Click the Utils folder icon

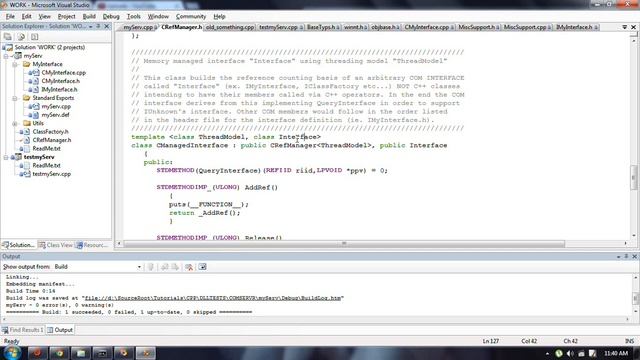(27, 123)
